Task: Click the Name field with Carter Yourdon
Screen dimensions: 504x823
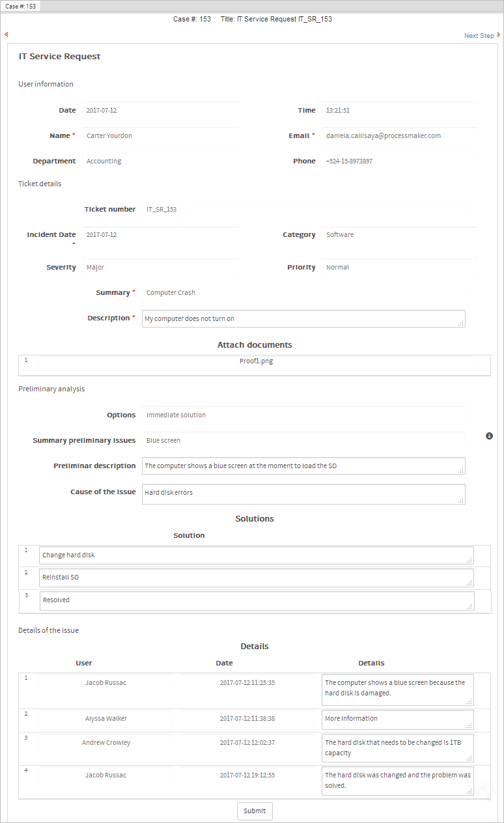Action: [161, 136]
